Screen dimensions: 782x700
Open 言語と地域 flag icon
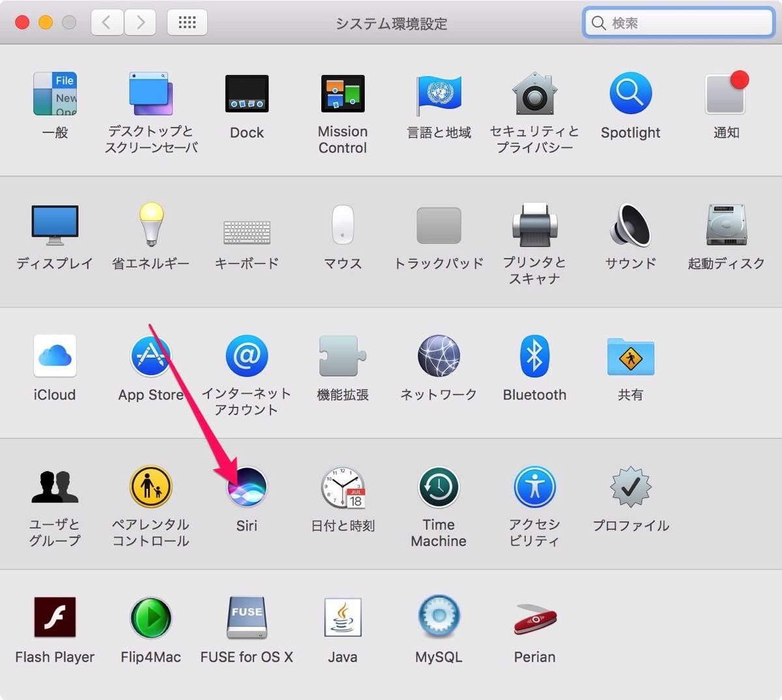[x=439, y=94]
